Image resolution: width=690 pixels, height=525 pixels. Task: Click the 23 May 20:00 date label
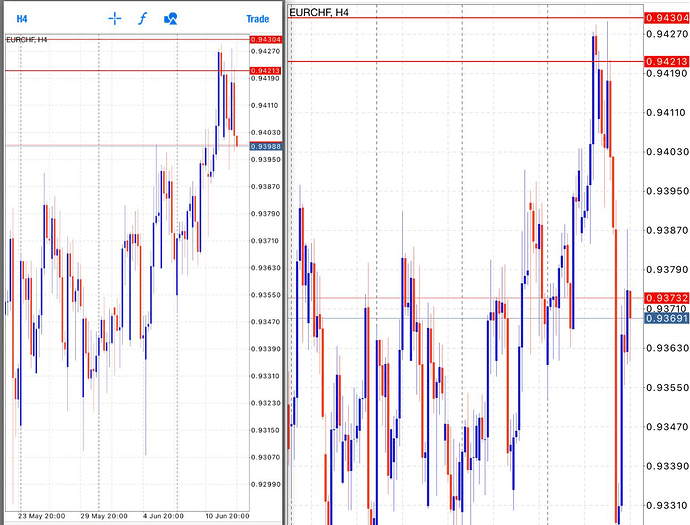pos(41,516)
